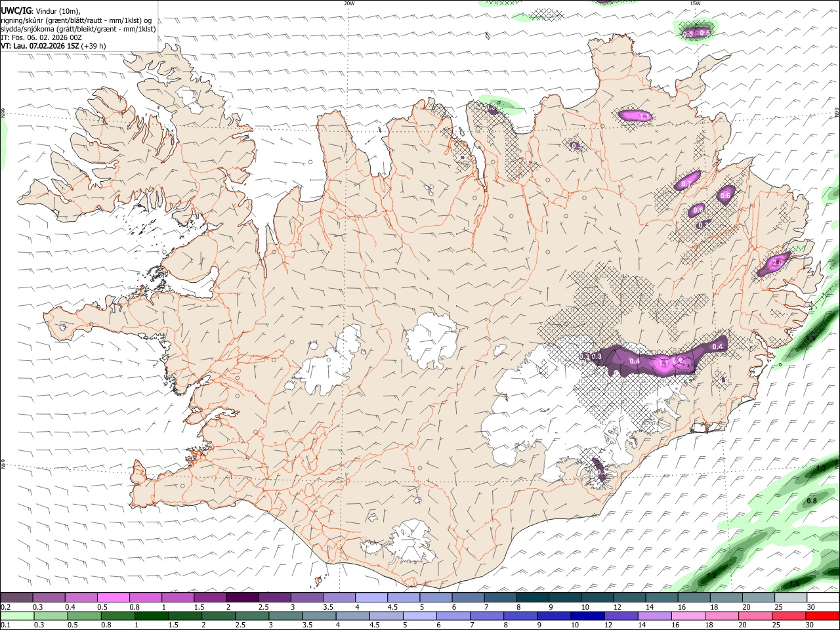
Task: Click the '15W' longitude label at top
Action: click(695, 3)
